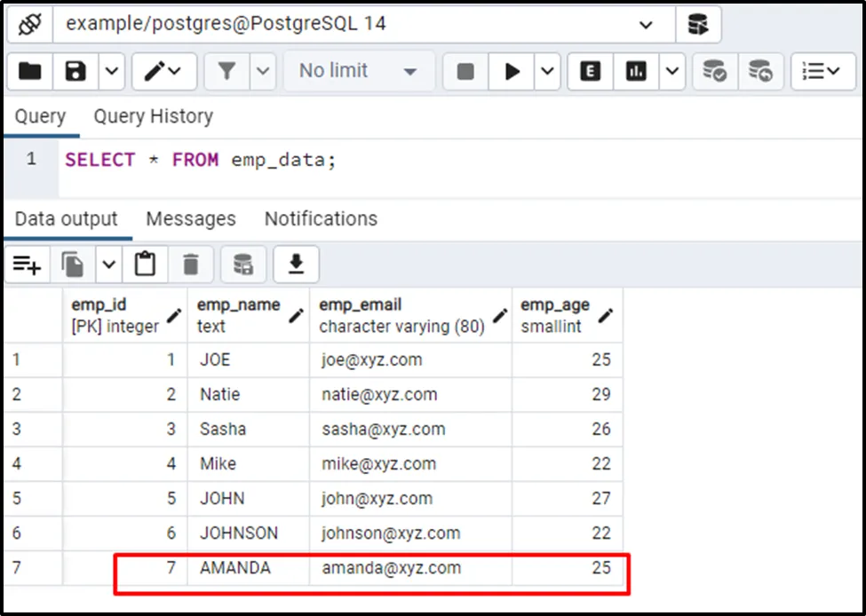Image resolution: width=866 pixels, height=616 pixels.
Task: Click the Paste clipboard icon in Data output
Action: pos(145,265)
